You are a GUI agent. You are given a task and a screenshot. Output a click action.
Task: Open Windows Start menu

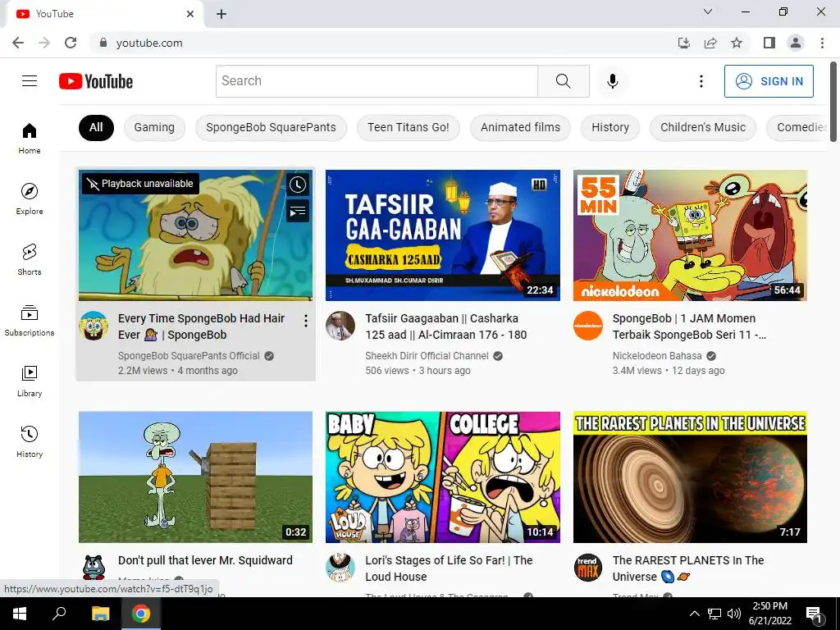(x=20, y=614)
